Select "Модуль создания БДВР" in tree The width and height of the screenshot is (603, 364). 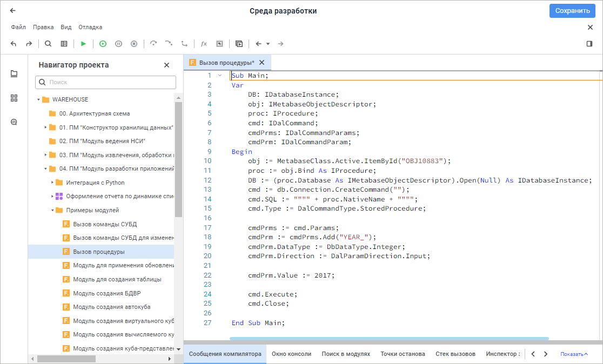click(x=106, y=293)
